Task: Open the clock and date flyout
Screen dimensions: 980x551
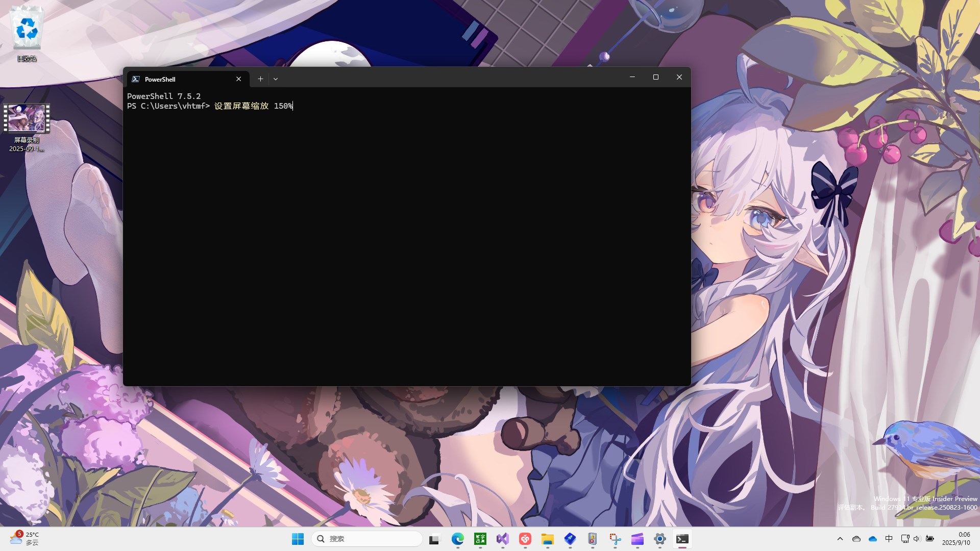Action: click(957, 539)
